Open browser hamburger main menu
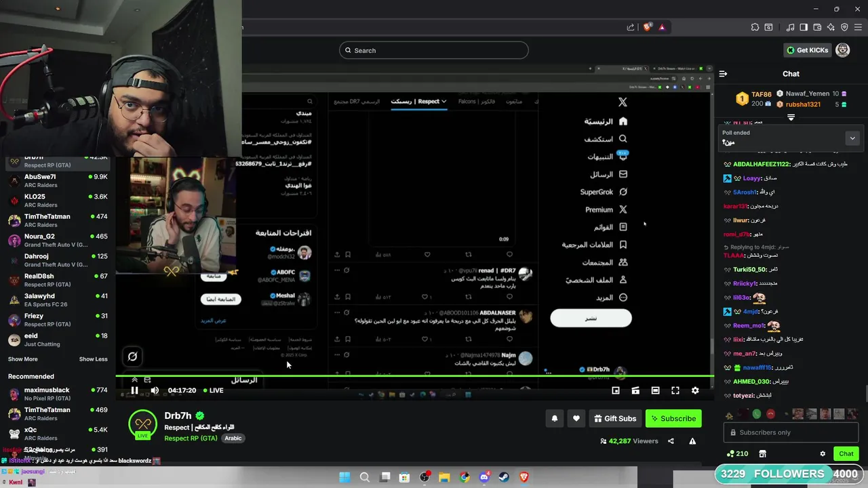868x488 pixels. 858,27
